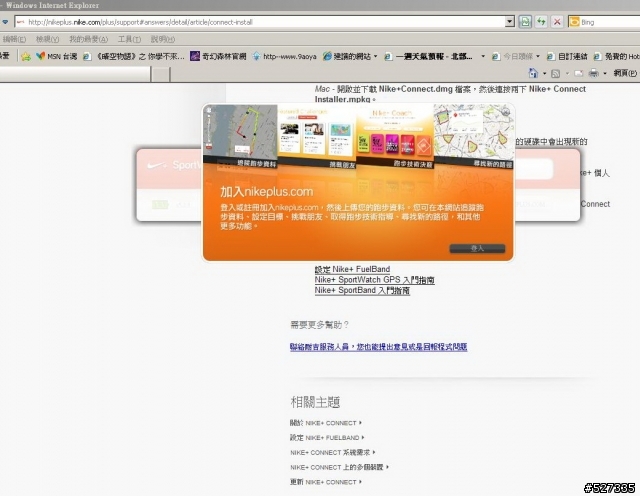Image resolution: width=640 pixels, height=496 pixels.
Task: Click the 相關主題 heading
Action: click(315, 402)
